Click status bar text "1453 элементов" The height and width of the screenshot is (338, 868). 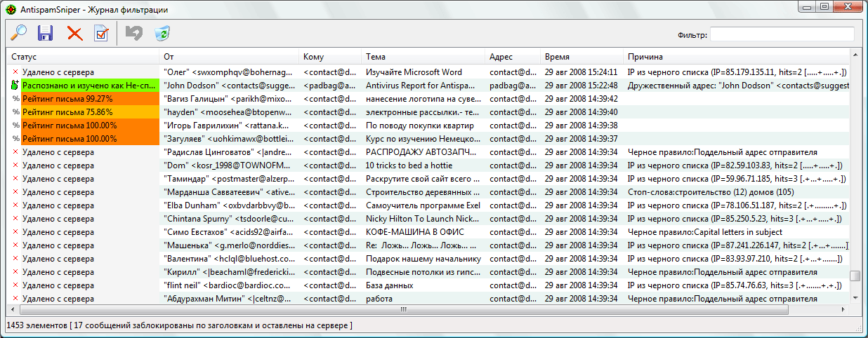[35, 325]
